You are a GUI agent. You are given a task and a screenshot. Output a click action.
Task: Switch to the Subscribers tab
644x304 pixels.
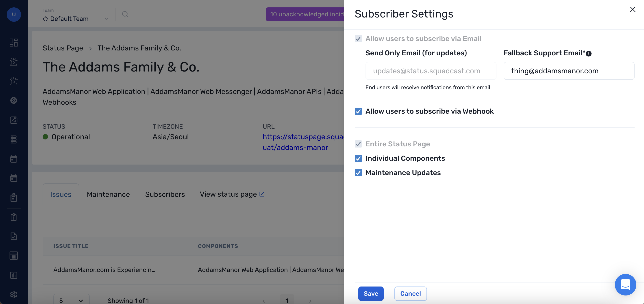coord(165,194)
